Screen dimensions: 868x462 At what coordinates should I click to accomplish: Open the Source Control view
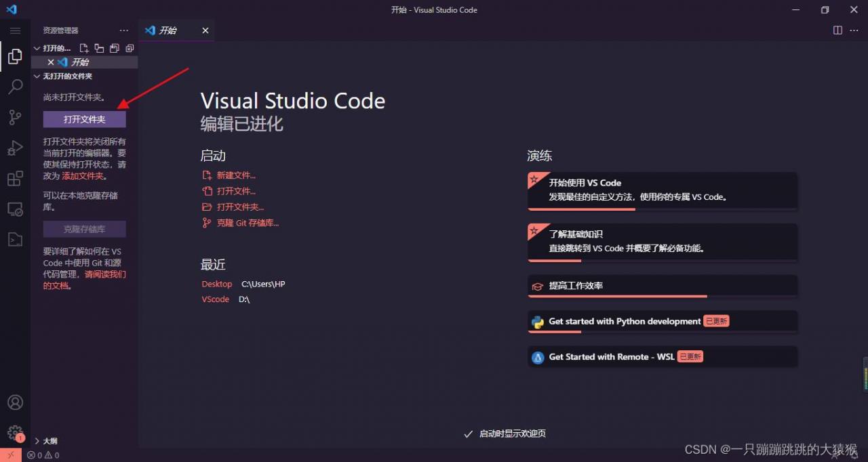point(15,117)
